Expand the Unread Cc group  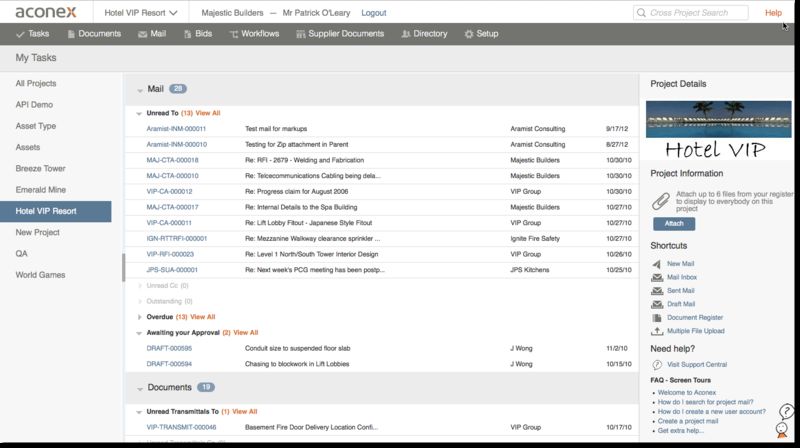[x=139, y=286]
